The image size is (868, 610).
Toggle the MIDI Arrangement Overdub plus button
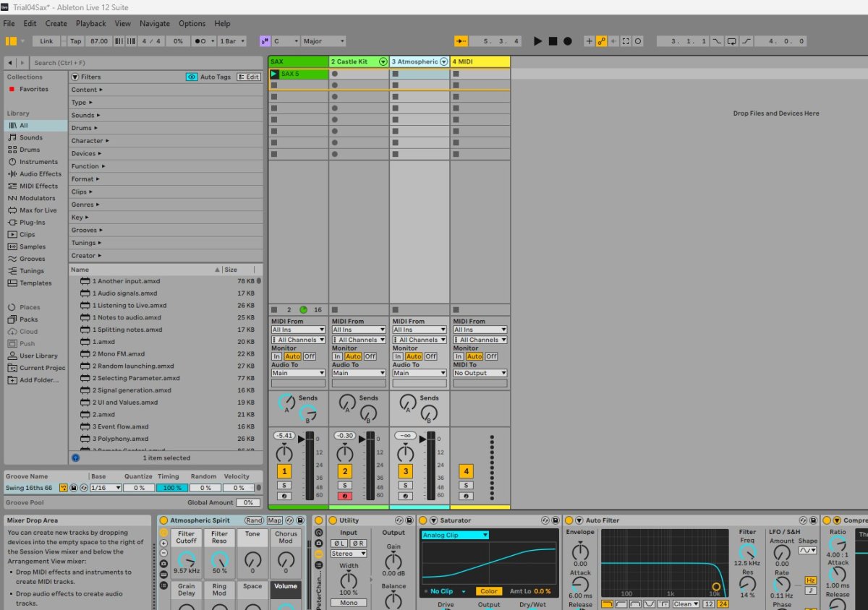point(589,41)
